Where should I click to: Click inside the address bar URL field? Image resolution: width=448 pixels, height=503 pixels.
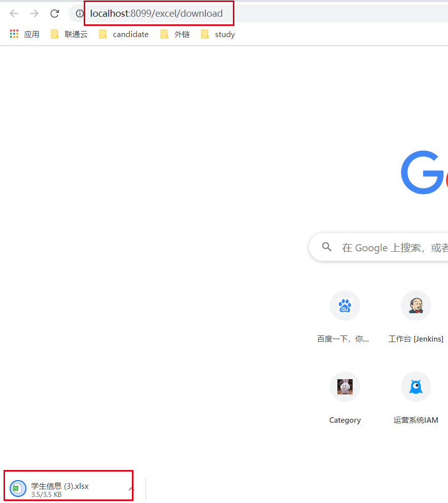click(x=157, y=14)
